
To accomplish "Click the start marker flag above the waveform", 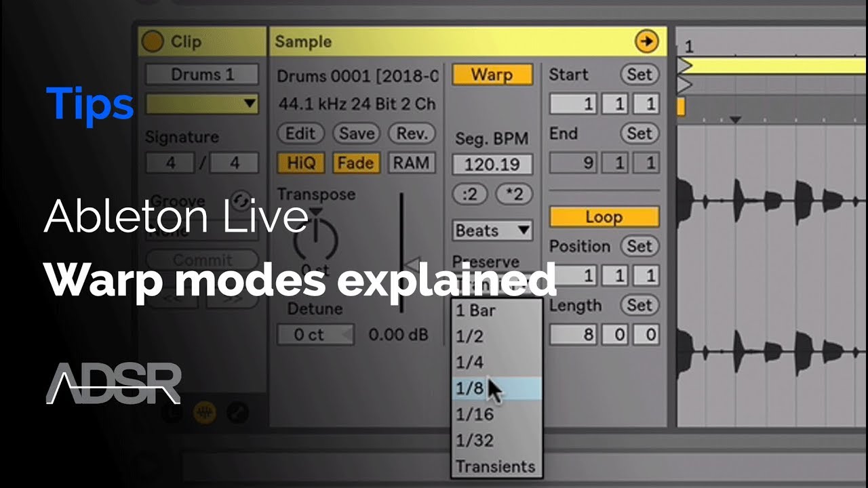I will [x=684, y=66].
